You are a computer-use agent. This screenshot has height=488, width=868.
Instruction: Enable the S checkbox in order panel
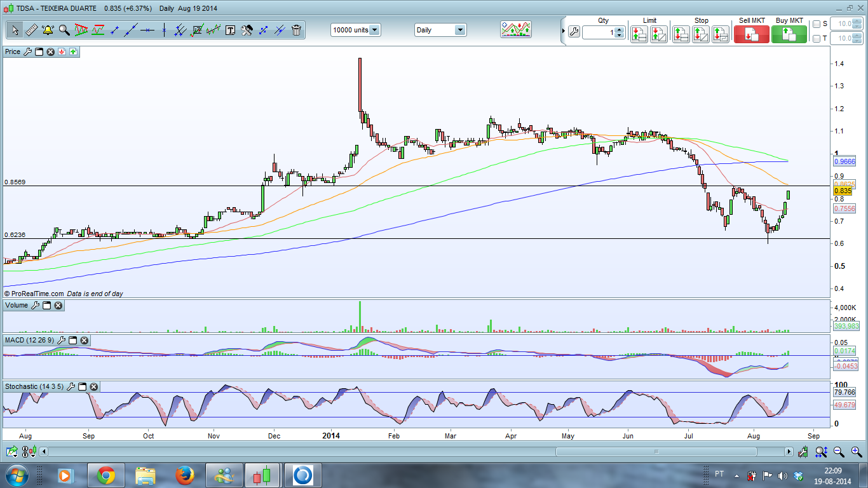[817, 24]
